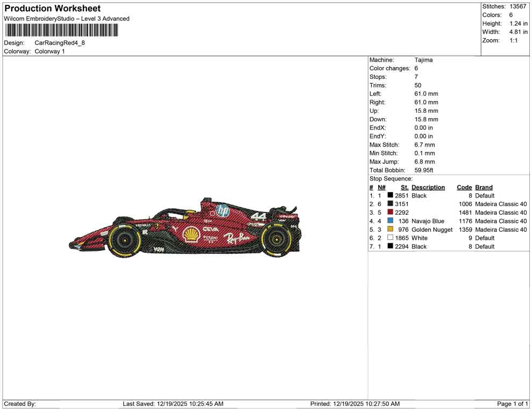Click the Production Worksheet title

(x=52, y=8)
